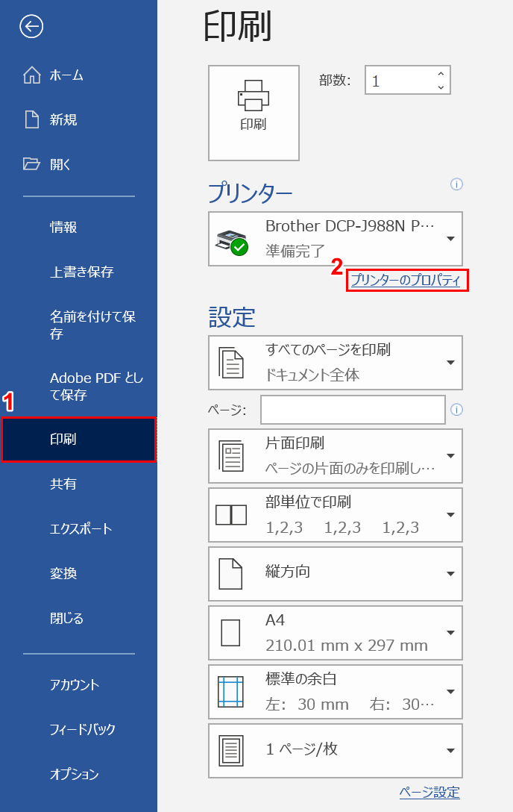Viewport: 513px width, 812px height.
Task: Select the 印刷 sidebar item
Action: (x=78, y=439)
